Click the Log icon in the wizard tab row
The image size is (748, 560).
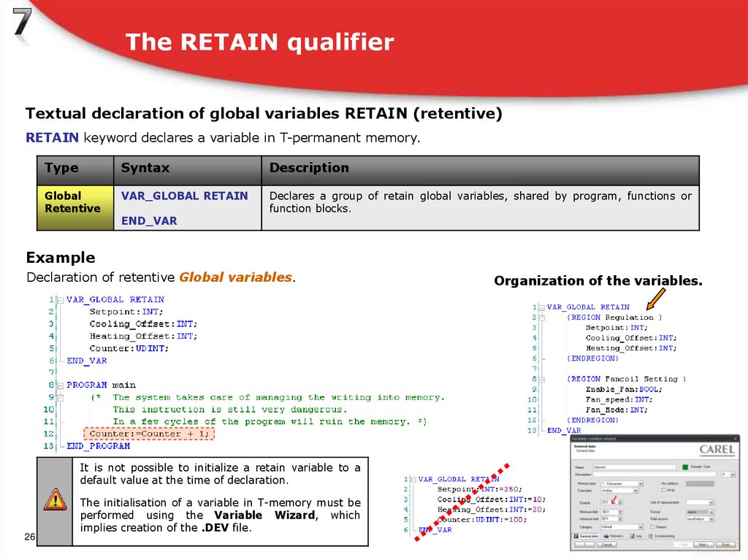(632, 536)
